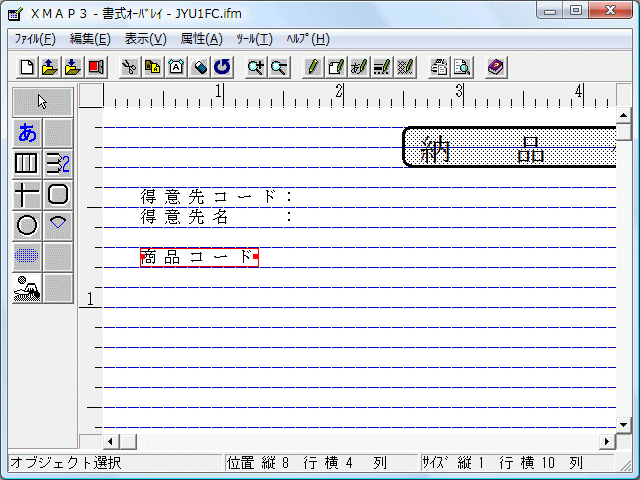Click the selected 商品コード text object

tap(199, 257)
